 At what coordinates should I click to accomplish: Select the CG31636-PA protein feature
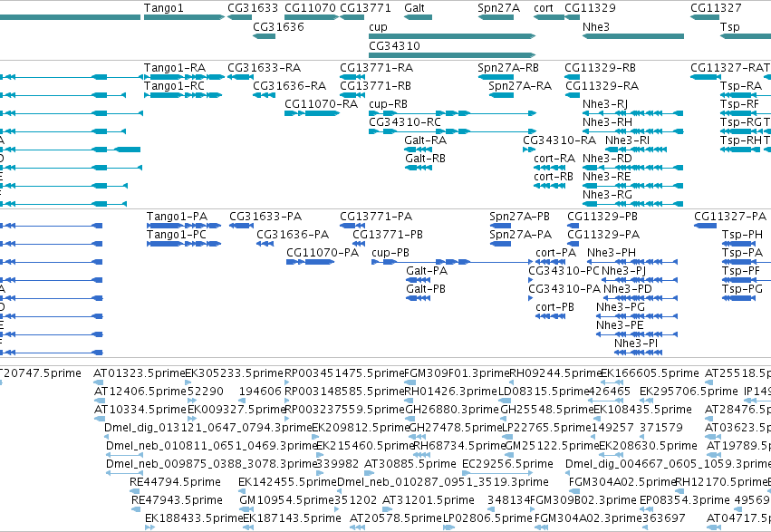[265, 244]
